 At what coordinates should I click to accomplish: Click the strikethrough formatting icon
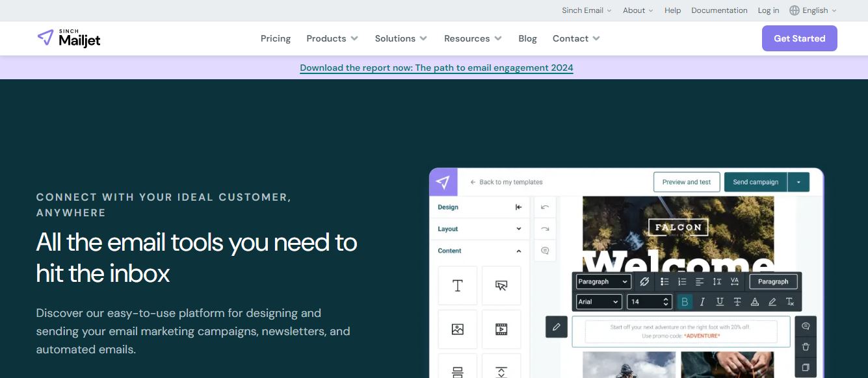coord(737,302)
